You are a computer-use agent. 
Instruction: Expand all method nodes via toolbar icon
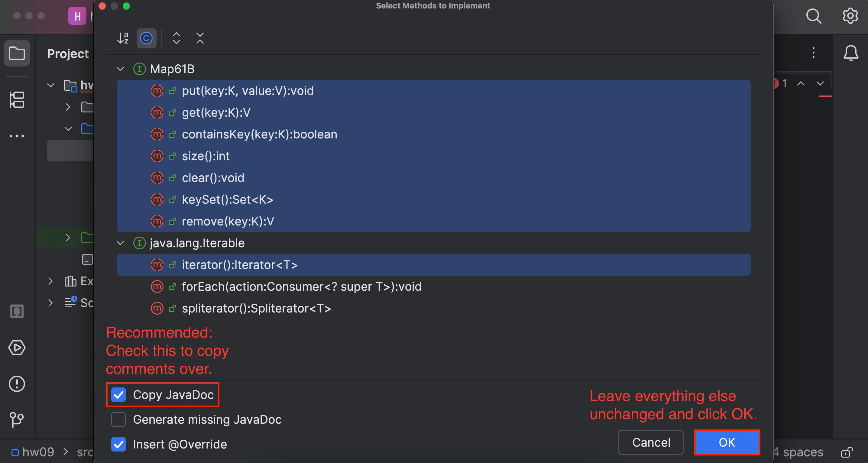point(176,38)
